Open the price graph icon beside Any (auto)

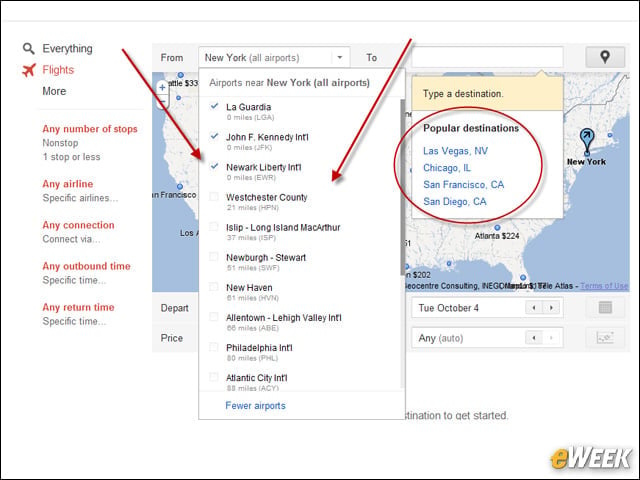click(605, 338)
